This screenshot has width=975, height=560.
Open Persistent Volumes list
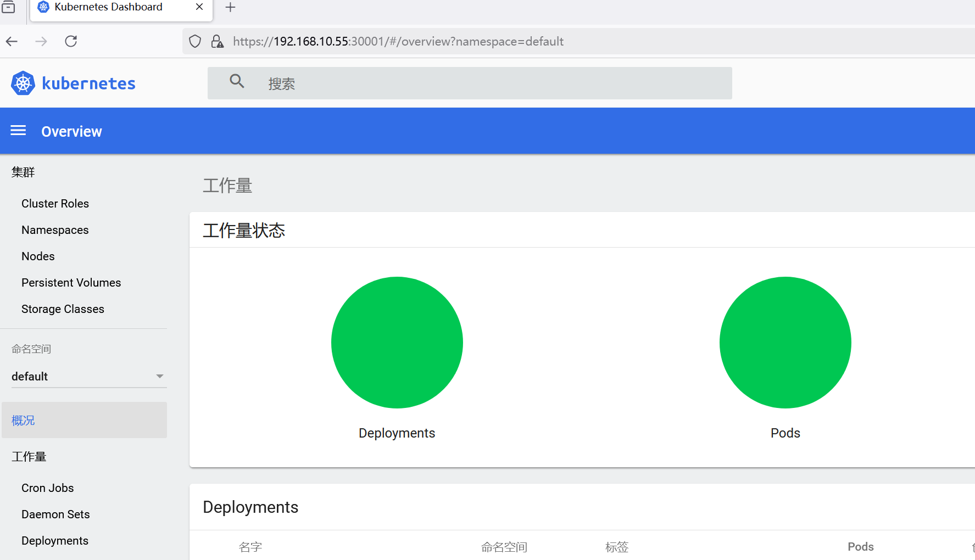click(x=71, y=282)
